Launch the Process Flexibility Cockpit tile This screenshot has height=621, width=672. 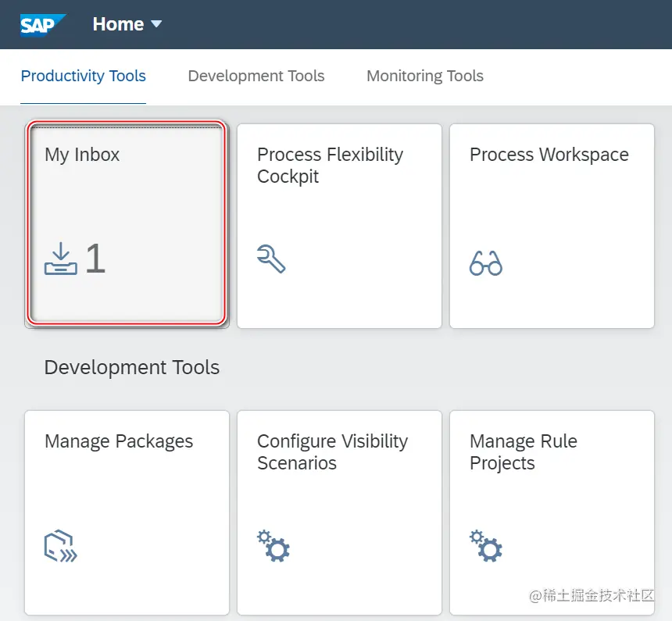[x=339, y=226]
